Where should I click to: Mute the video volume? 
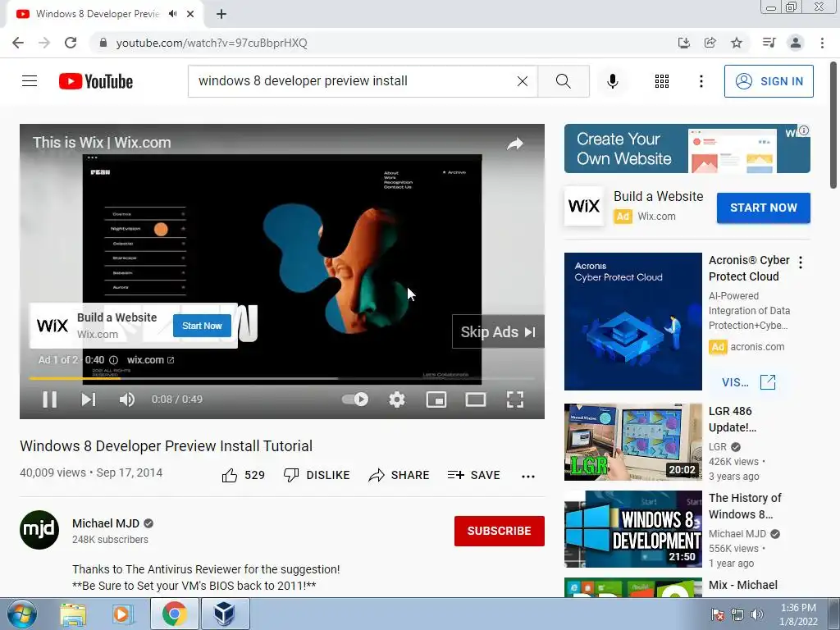(127, 399)
